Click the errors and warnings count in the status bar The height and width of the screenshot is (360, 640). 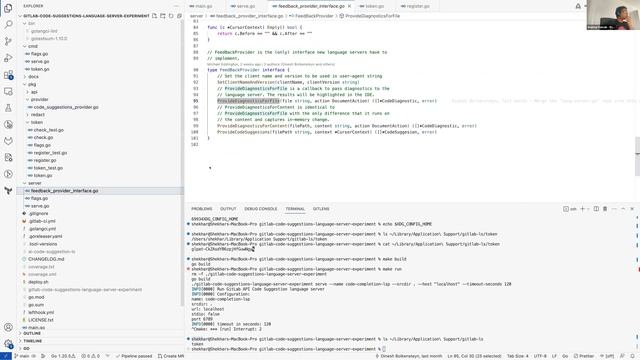pyautogui.click(x=91, y=356)
